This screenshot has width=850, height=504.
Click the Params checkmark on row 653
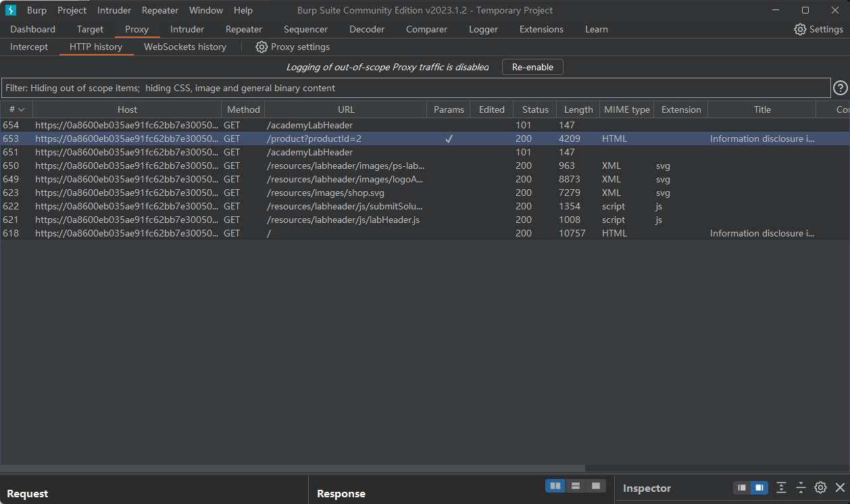pos(449,138)
